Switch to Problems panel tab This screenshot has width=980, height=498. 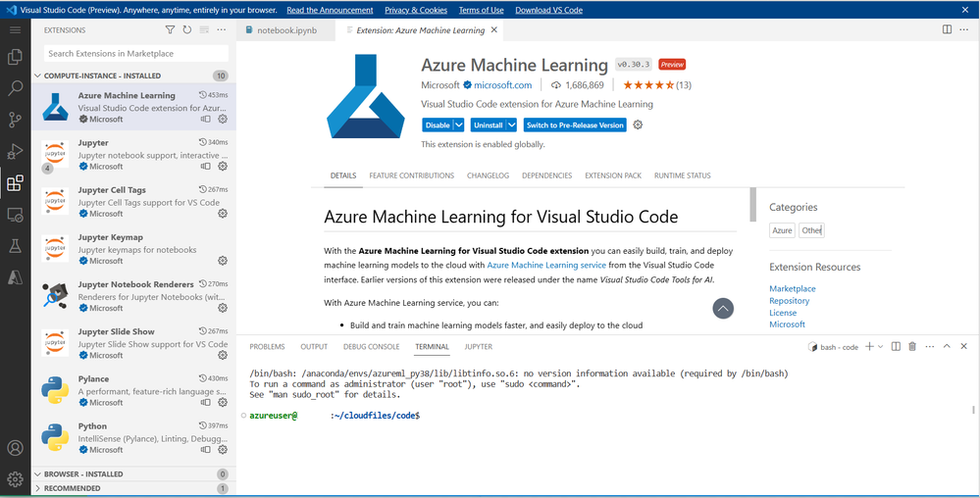click(267, 346)
